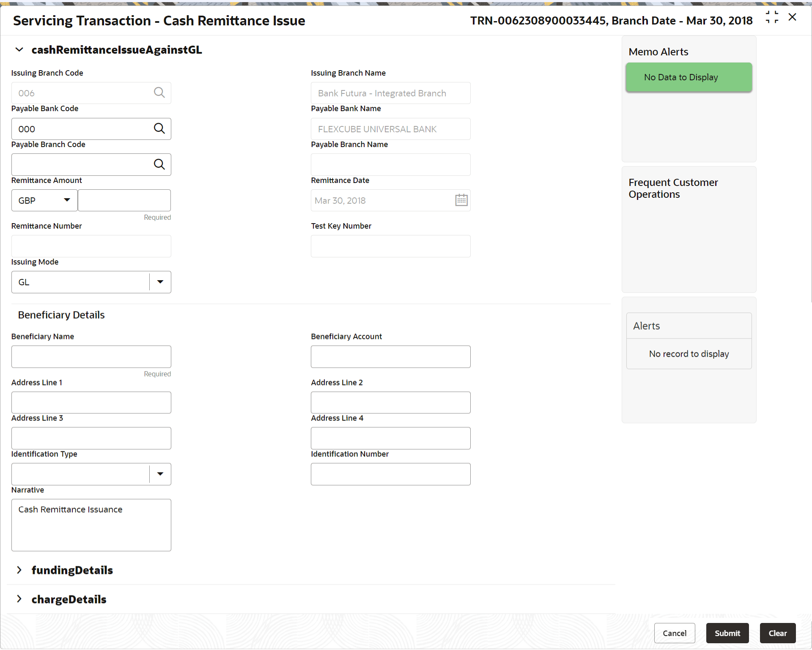Viewport: 812px width, 650px height.
Task: Click into the Beneficiary Name field
Action: point(91,357)
